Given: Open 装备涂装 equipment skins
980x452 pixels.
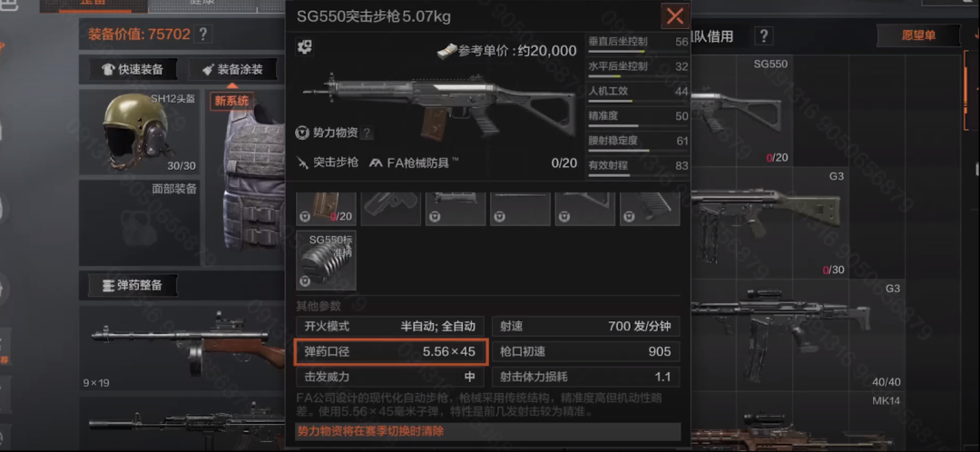Looking at the screenshot, I should tap(232, 70).
